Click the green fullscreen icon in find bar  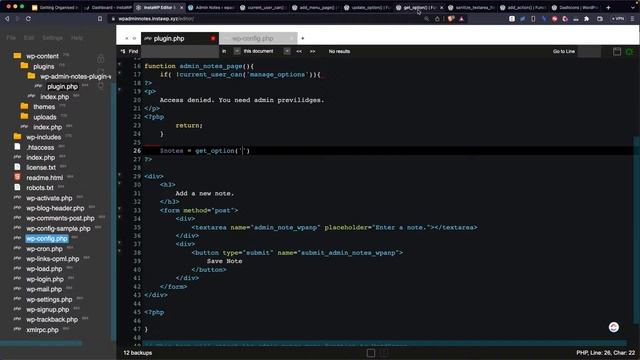(x=629, y=51)
